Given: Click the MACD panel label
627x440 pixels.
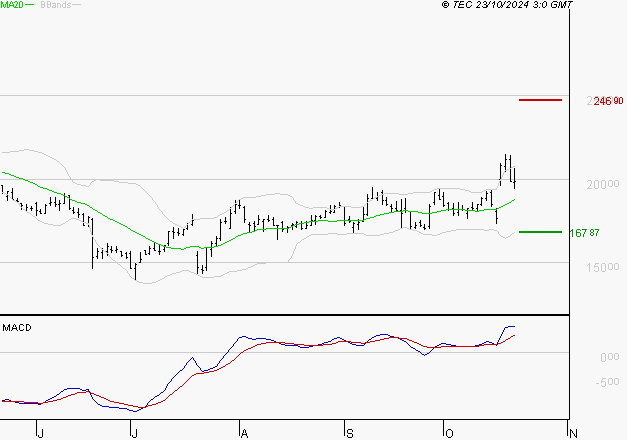Looking at the screenshot, I should click(17, 328).
